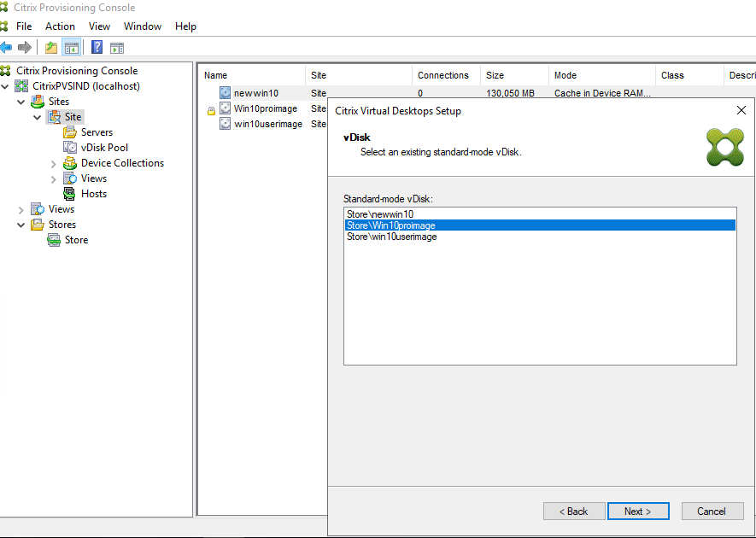Click the Back arrow toolbar icon
The height and width of the screenshot is (538, 756).
6,47
